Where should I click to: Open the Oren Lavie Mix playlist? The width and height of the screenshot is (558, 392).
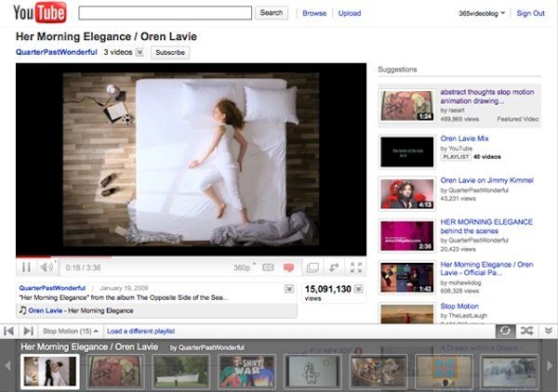(464, 138)
